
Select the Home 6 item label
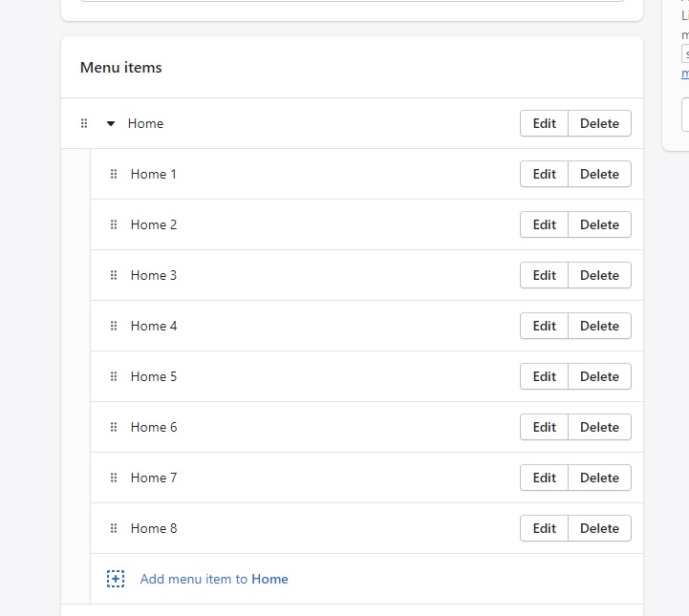pos(154,427)
